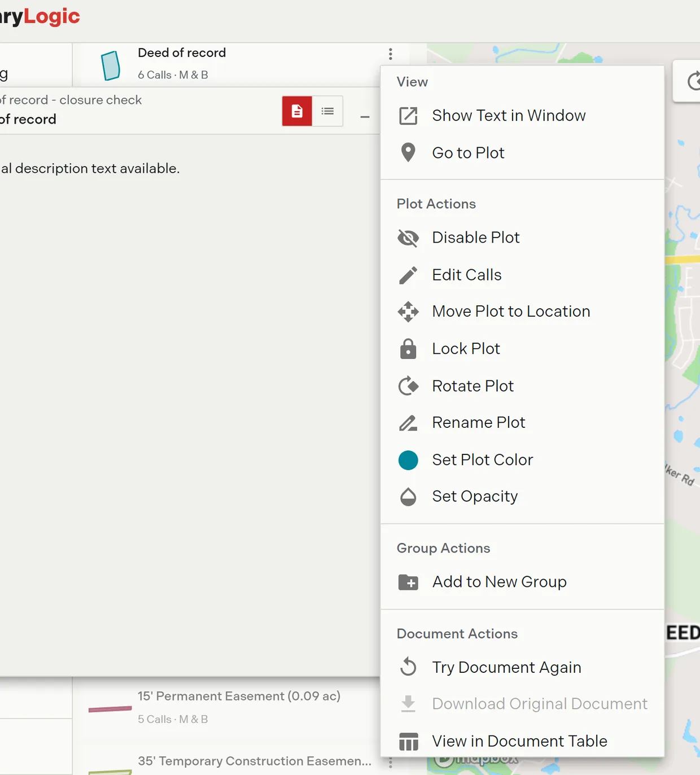Select Add to New Group
The image size is (700, 775).
click(x=522, y=582)
